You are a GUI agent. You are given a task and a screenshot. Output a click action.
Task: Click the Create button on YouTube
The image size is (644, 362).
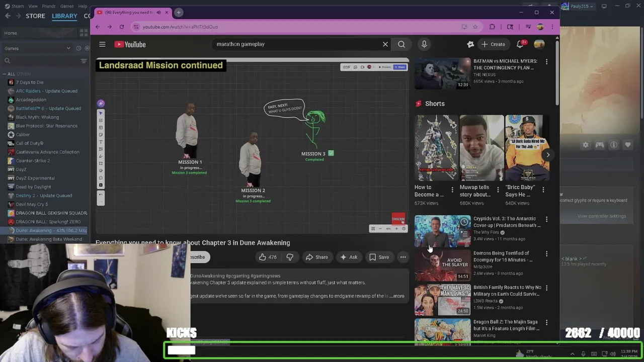[x=493, y=44]
